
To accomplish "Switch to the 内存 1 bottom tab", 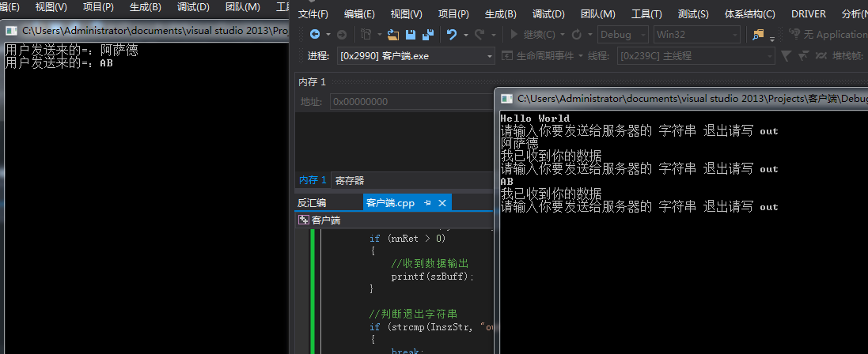I will [x=313, y=180].
